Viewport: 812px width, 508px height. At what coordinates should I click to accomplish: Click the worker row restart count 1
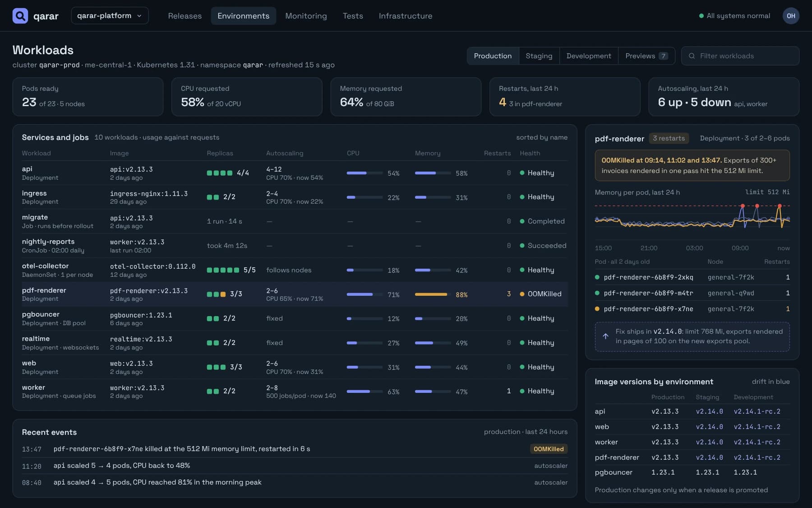coord(509,391)
